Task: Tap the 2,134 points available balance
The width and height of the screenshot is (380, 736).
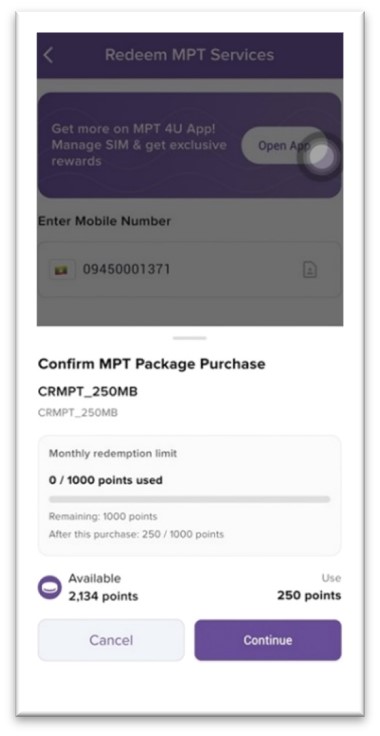Action: (x=103, y=597)
